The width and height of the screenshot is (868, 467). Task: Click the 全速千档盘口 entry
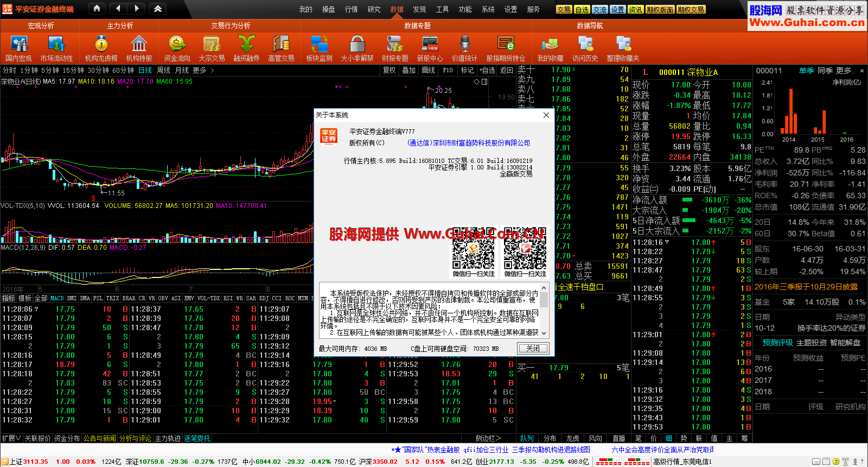tap(580, 287)
